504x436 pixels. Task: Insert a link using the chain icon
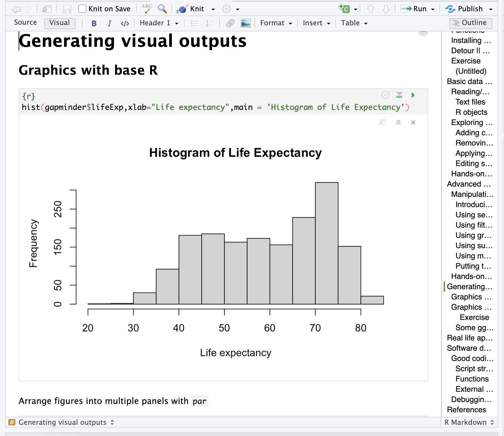pos(230,23)
